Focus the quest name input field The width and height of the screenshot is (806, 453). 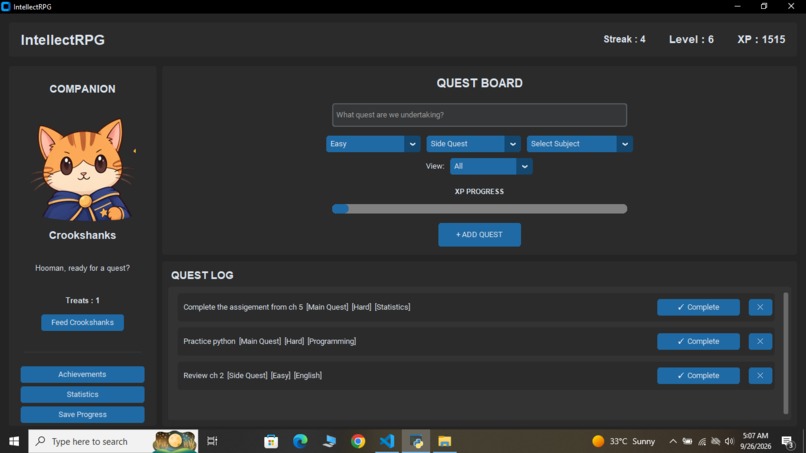point(479,115)
